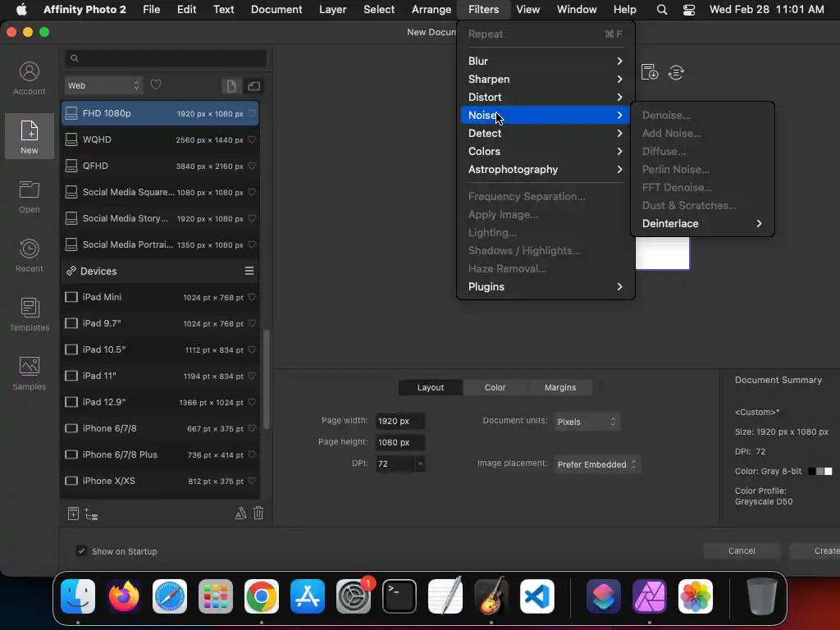Click the white document preview thumbnail
The width and height of the screenshot is (840, 630).
[x=663, y=253]
